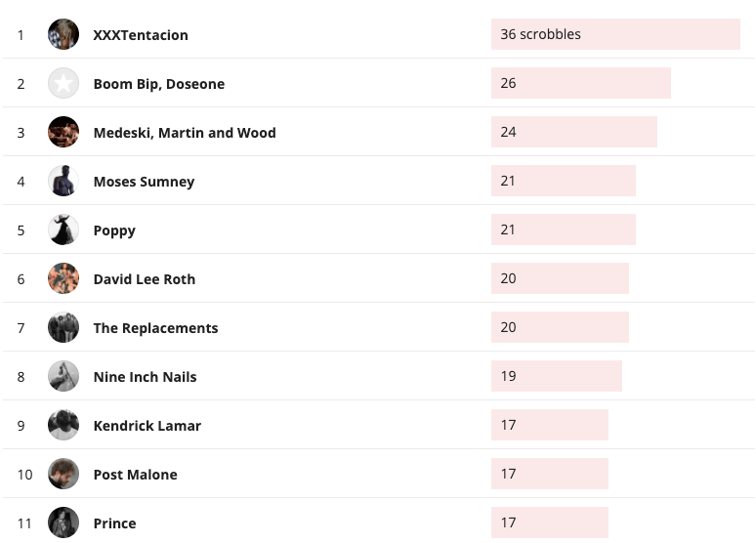756x543 pixels.
Task: Visit the Moses Sumney artist link
Action: click(x=144, y=182)
